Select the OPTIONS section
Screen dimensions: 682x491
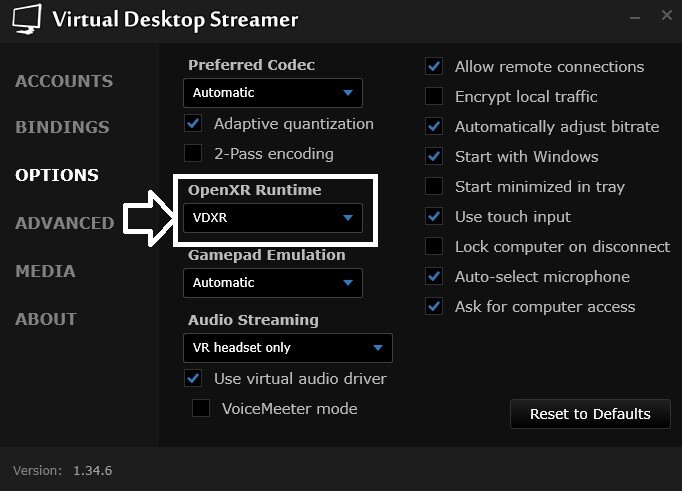click(x=57, y=175)
